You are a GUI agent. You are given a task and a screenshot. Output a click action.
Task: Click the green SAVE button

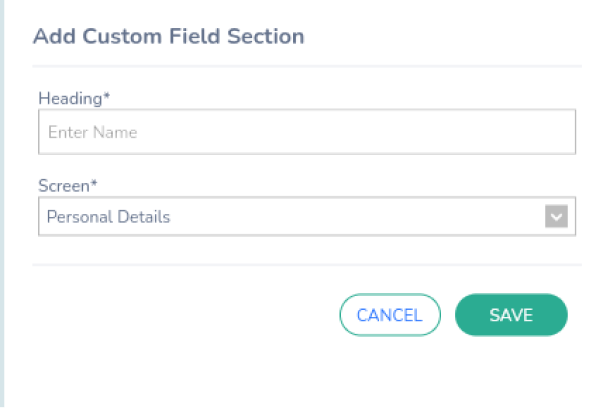point(511,315)
